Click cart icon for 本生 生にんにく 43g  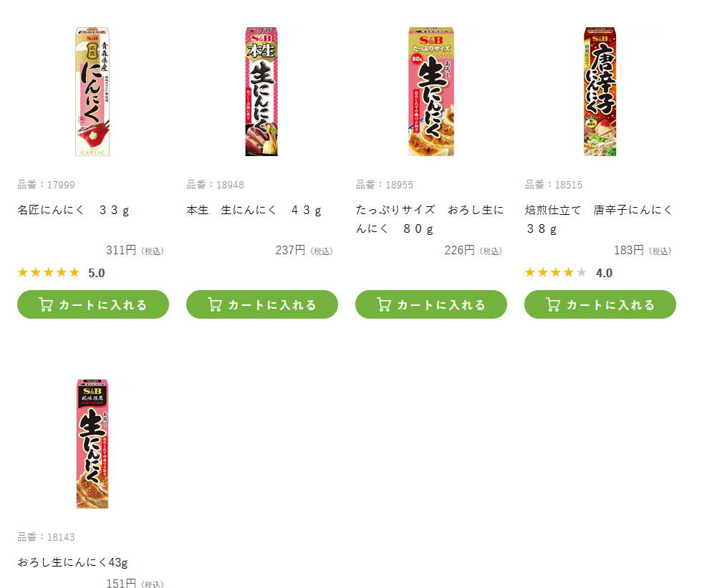[x=215, y=304]
